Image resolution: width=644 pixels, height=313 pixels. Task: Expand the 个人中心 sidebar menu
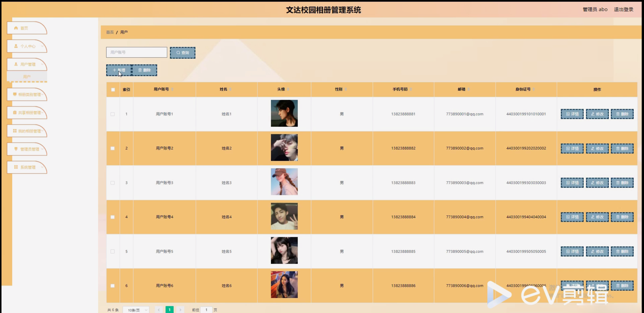(x=28, y=46)
